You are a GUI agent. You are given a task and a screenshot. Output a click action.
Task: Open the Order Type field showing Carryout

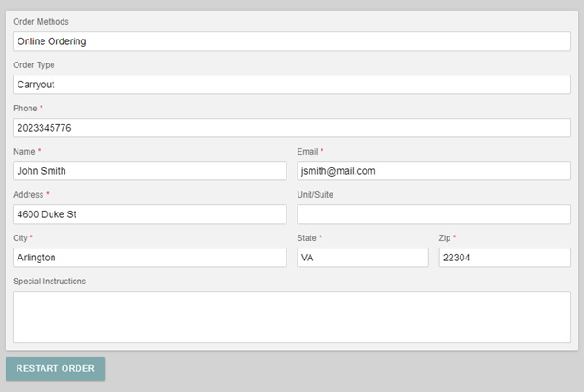(x=291, y=85)
